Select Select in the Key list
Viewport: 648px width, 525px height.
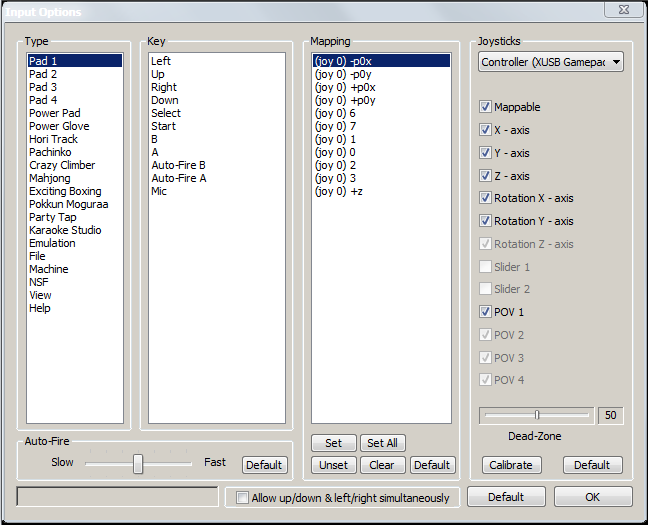pyautogui.click(x=217, y=113)
